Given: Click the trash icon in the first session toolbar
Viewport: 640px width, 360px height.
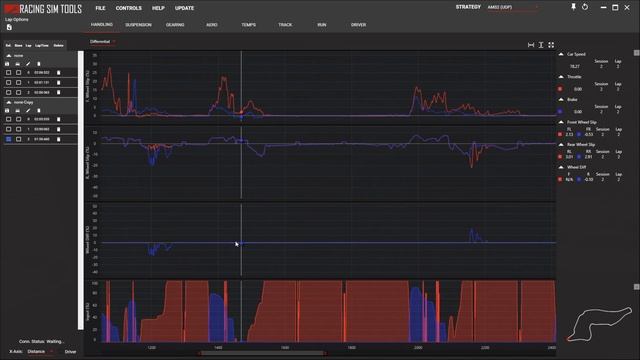Looking at the screenshot, I should (39, 64).
